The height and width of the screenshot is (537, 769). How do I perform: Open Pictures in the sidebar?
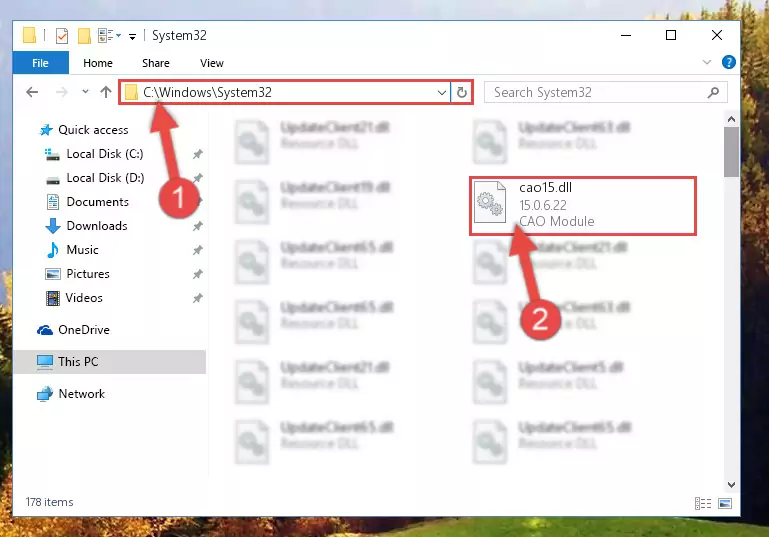(x=88, y=274)
